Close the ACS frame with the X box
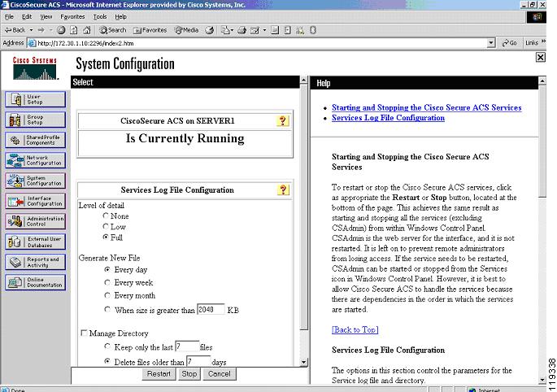The height and width of the screenshot is (392, 557). 540,57
